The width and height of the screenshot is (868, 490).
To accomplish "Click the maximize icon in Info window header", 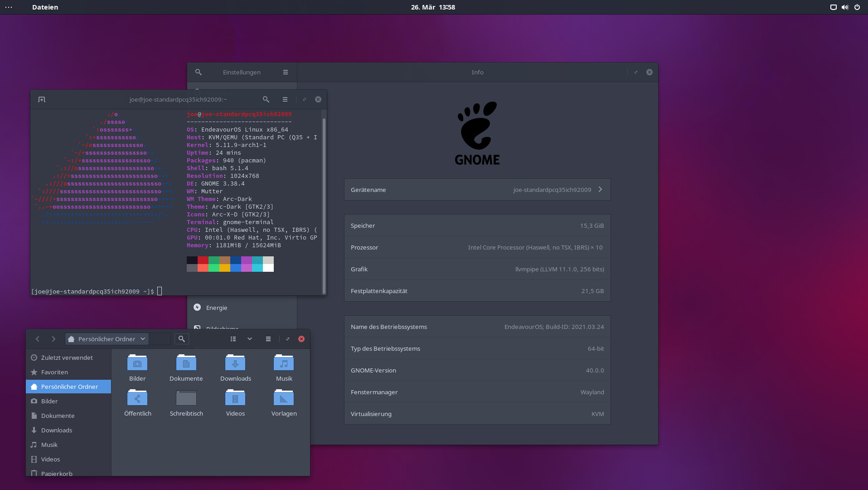I will (636, 72).
